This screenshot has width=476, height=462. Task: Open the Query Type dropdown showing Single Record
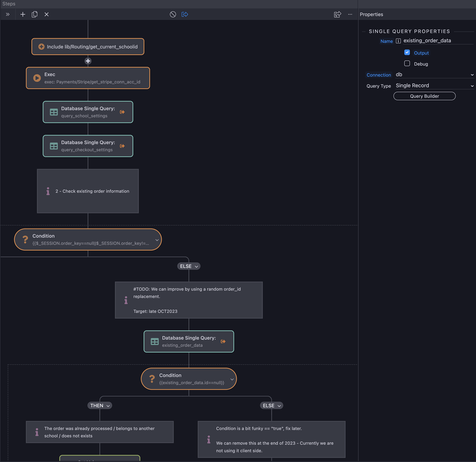(x=435, y=85)
